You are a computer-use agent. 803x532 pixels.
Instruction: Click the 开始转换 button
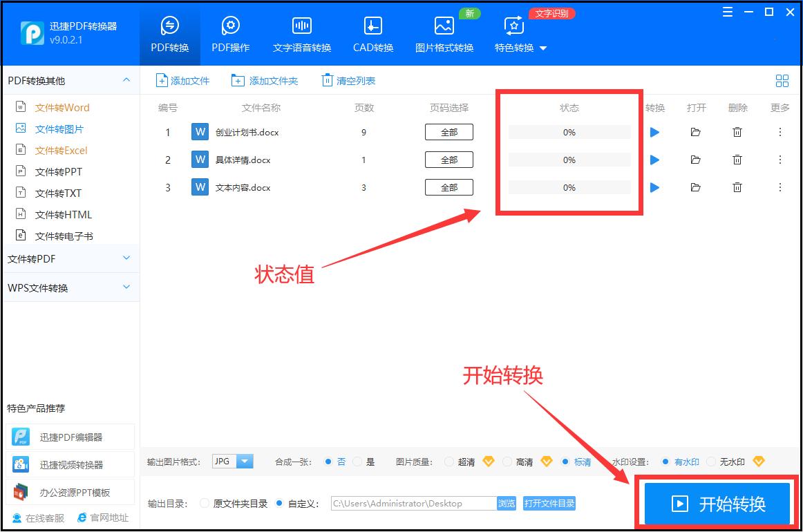pos(719,504)
